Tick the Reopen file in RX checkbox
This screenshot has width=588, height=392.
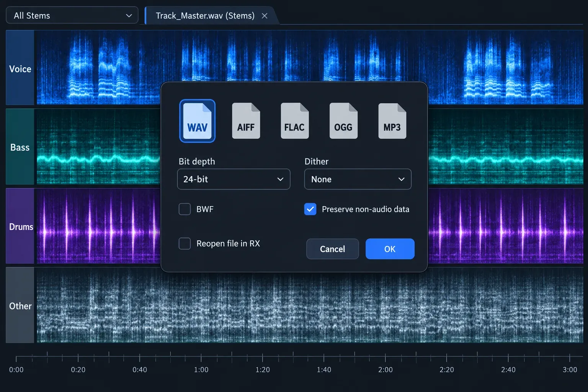point(185,243)
